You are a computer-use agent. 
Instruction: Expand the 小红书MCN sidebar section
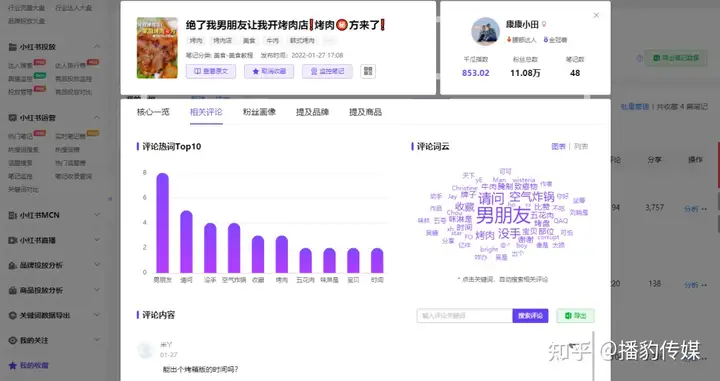[x=97, y=215]
